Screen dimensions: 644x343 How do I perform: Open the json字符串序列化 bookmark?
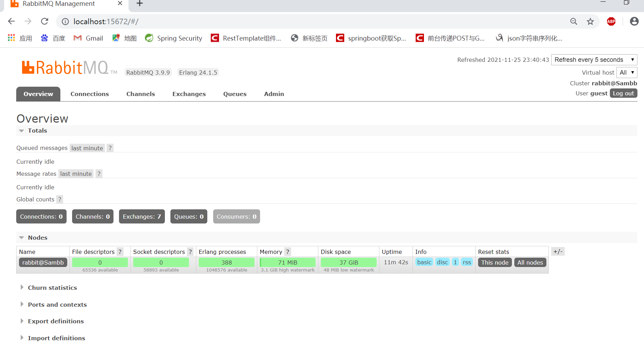tap(529, 38)
